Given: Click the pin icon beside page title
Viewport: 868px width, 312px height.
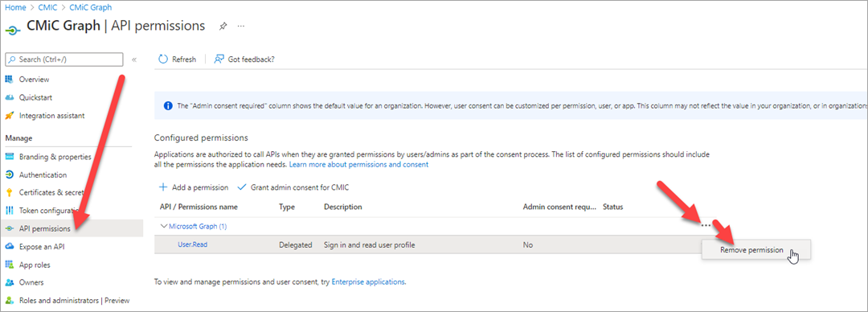Looking at the screenshot, I should (223, 26).
